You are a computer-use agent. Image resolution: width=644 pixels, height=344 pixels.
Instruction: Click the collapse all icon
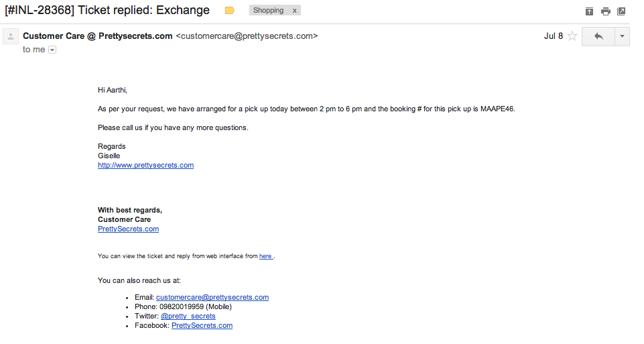(x=589, y=11)
